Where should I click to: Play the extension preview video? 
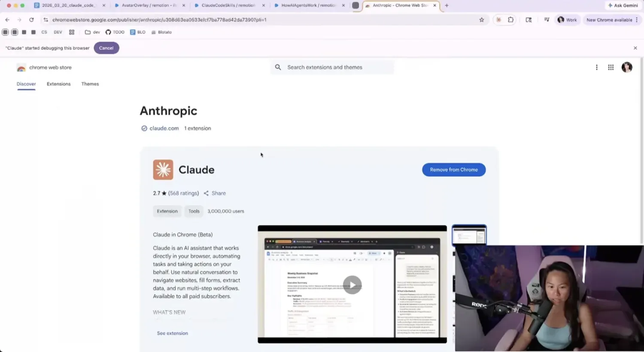pos(352,285)
